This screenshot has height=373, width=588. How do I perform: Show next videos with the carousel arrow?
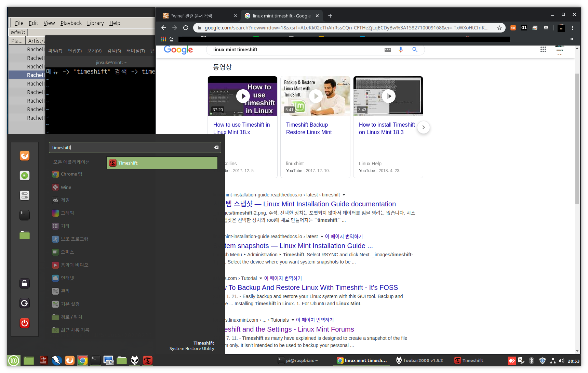coord(424,127)
